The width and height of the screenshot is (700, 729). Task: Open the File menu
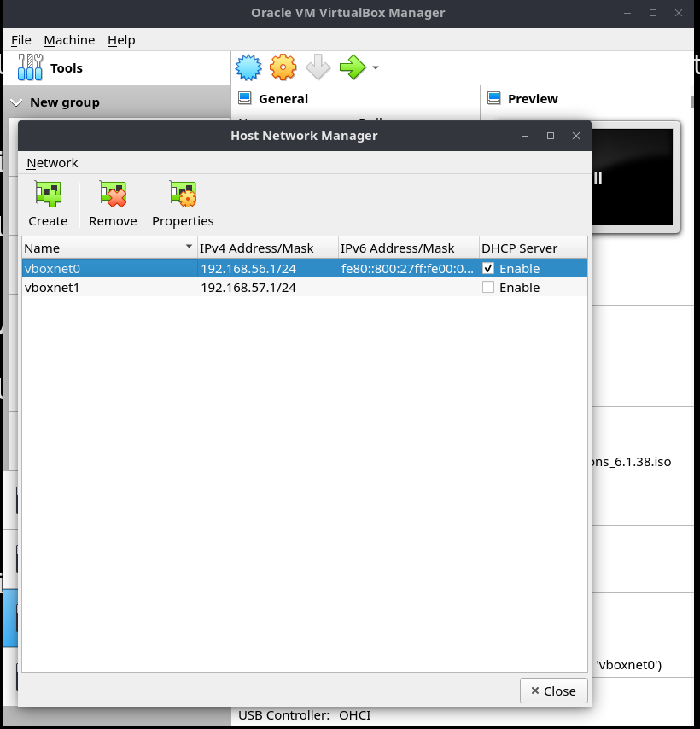(21, 40)
